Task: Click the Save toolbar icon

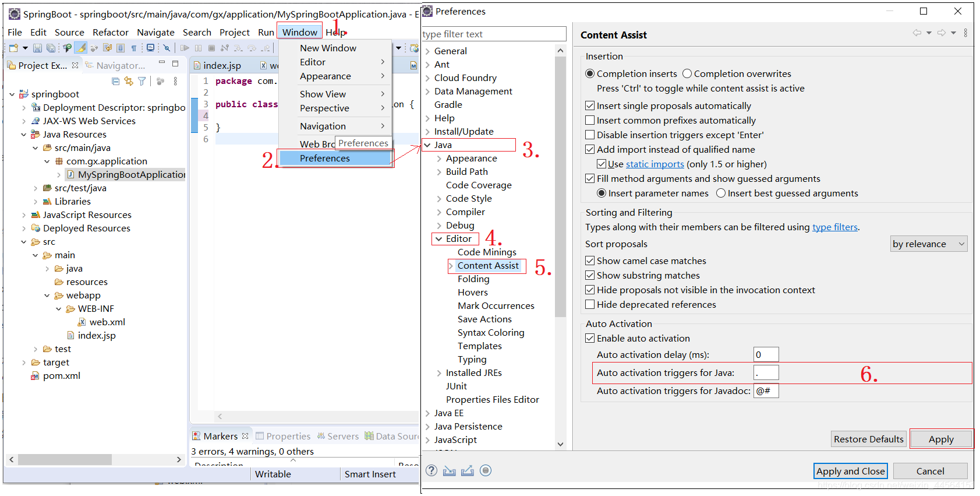Action: pyautogui.click(x=37, y=48)
